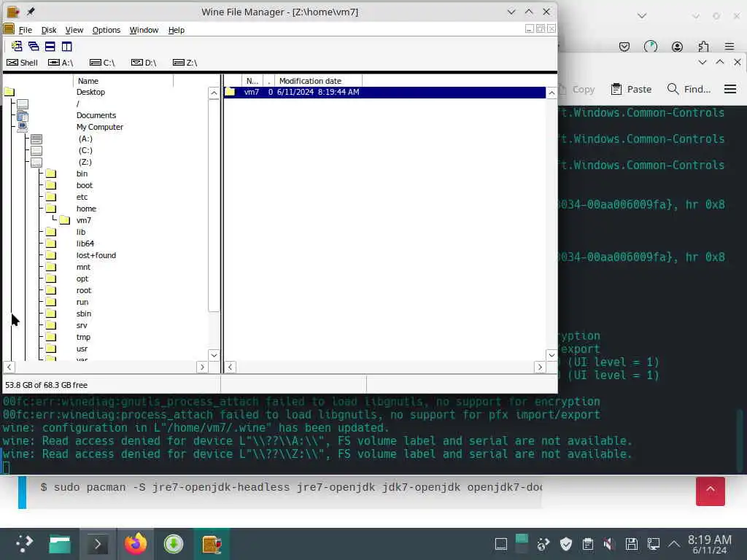Image resolution: width=747 pixels, height=560 pixels.
Task: Select the vm7 subfolder under home
Action: 65,220
